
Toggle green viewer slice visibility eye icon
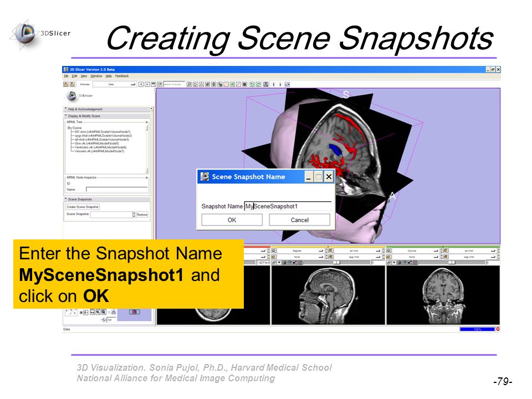394,262
